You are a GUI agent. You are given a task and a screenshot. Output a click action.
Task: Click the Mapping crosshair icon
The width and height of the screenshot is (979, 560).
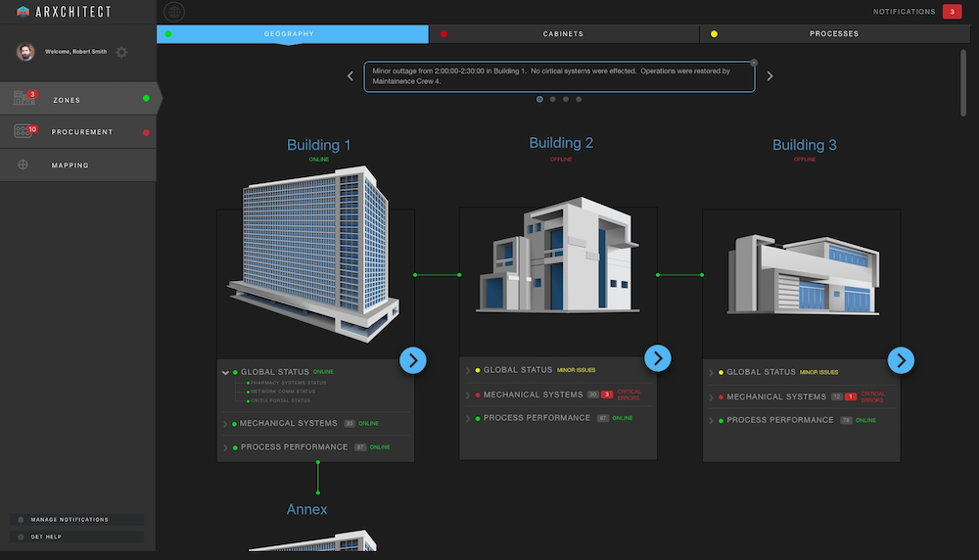point(22,164)
